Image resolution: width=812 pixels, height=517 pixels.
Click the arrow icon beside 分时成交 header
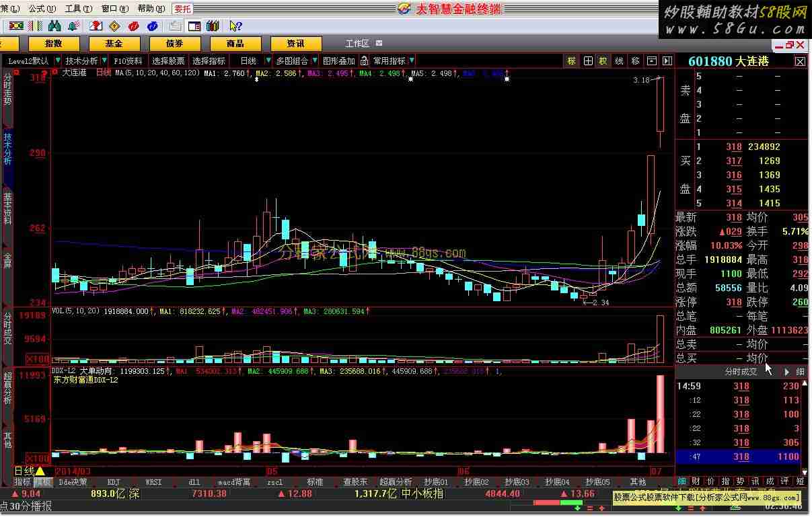(786, 371)
